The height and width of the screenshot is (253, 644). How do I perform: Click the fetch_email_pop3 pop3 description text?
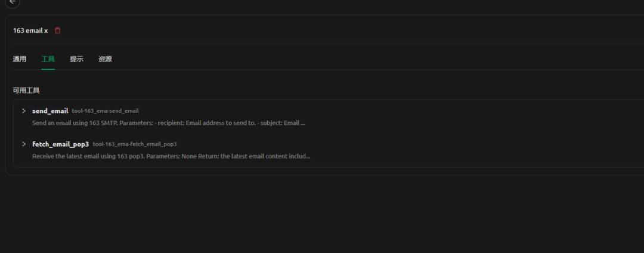pos(171,156)
